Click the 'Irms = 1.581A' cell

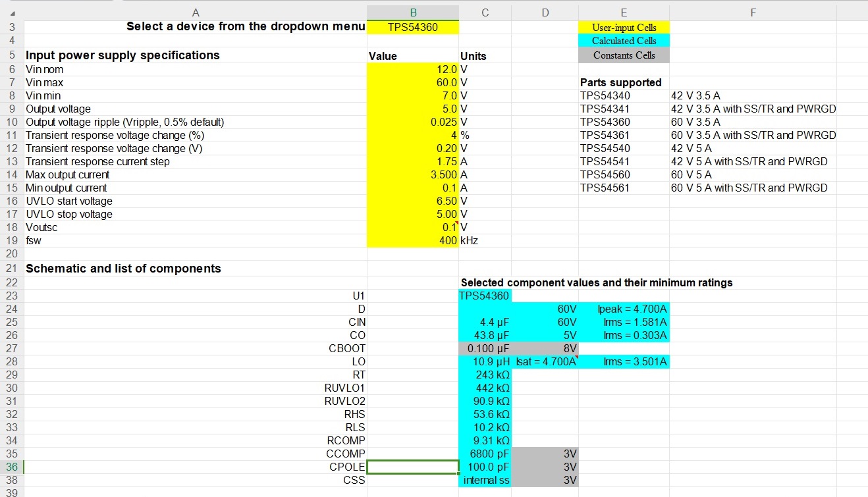(624, 322)
